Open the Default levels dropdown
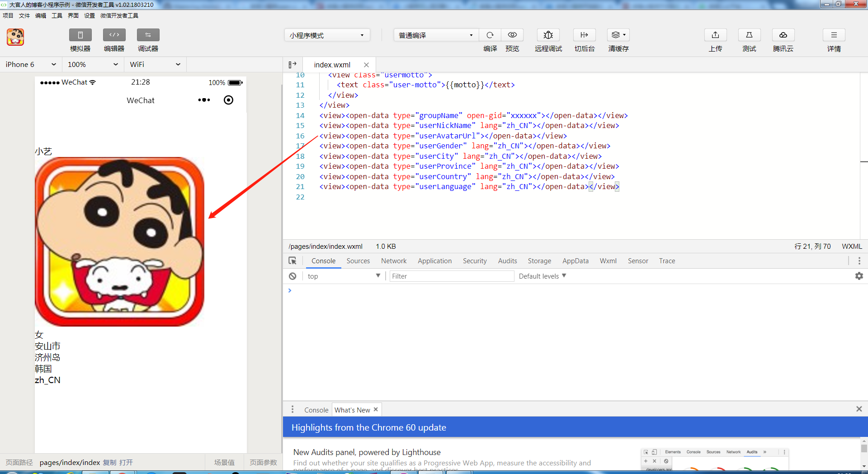Image resolution: width=868 pixels, height=474 pixels. 542,276
